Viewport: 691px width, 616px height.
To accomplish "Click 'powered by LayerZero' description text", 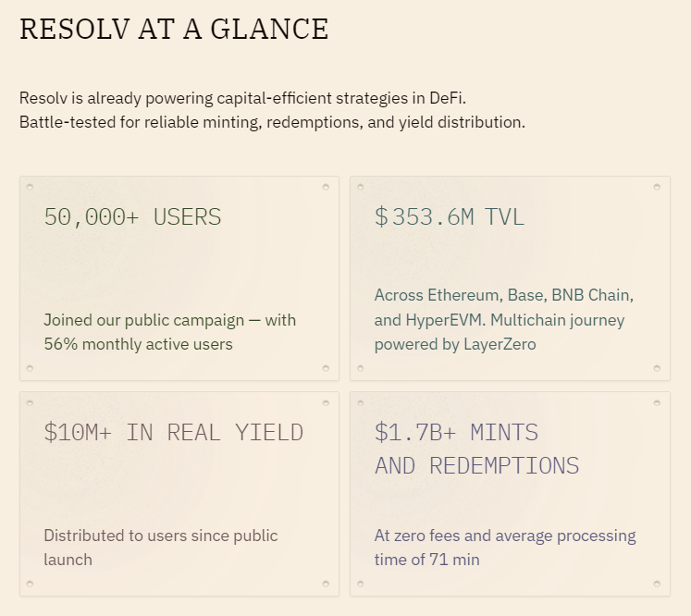I will tap(455, 344).
